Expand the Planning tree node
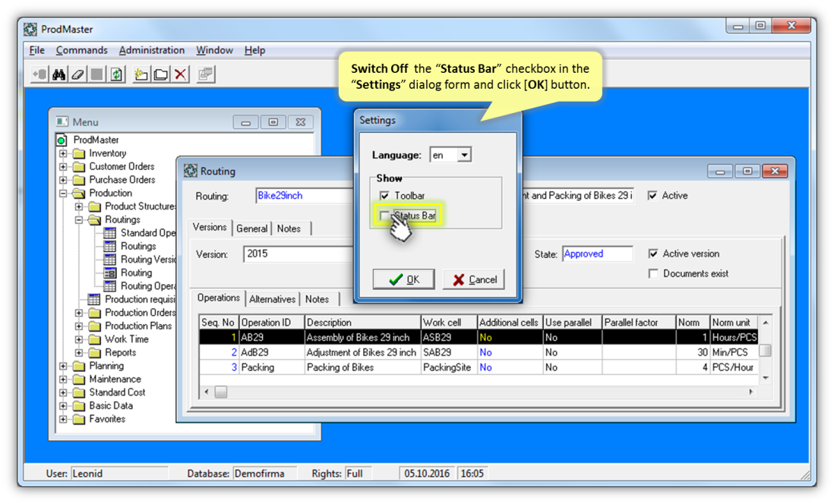Image resolution: width=834 pixels, height=504 pixels. coord(63,367)
